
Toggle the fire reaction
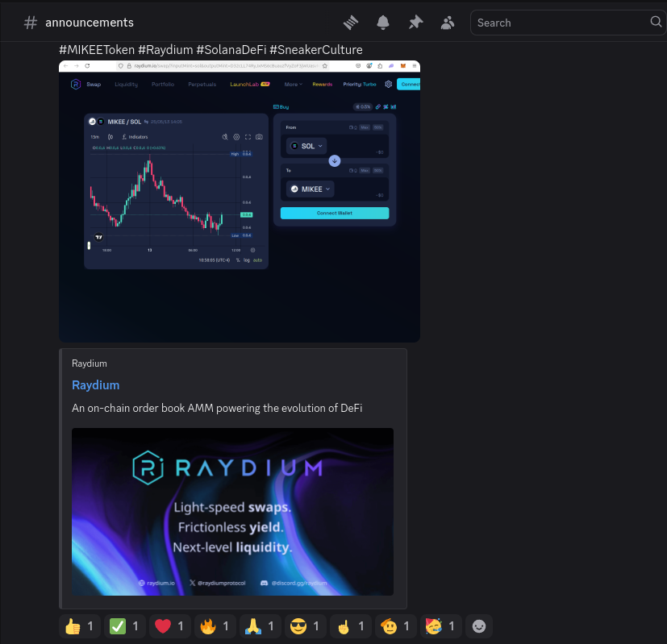coord(215,626)
